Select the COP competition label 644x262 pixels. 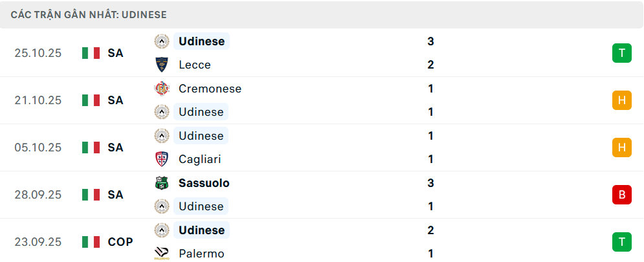tap(120, 242)
